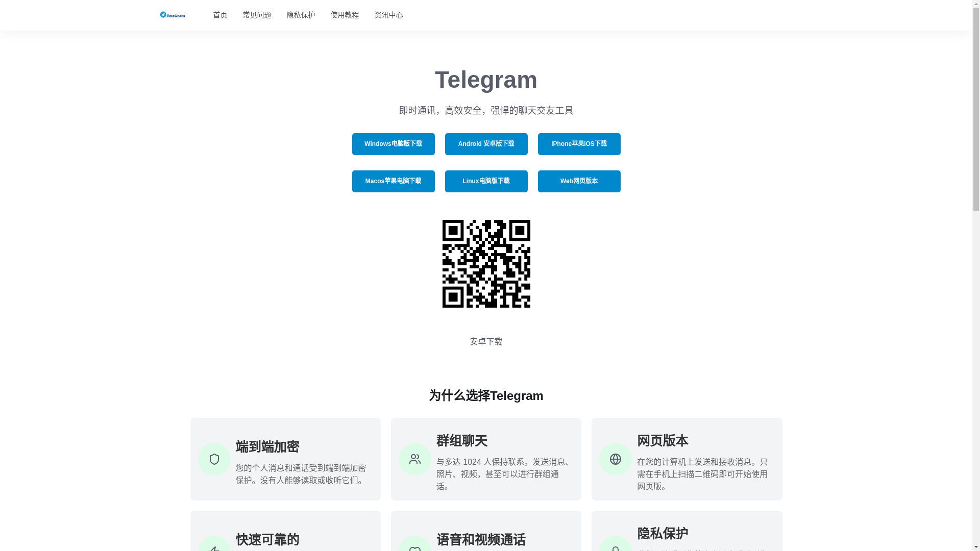Click the iPhone苹果iOS下载 button

click(x=579, y=144)
